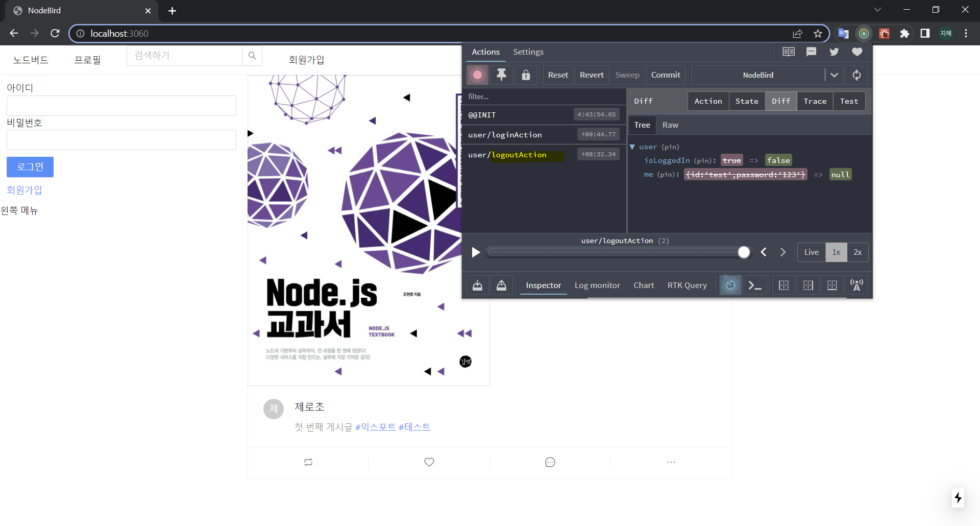The height and width of the screenshot is (526, 980).
Task: Click the pin (persist) icon in DevTools
Action: coord(502,75)
